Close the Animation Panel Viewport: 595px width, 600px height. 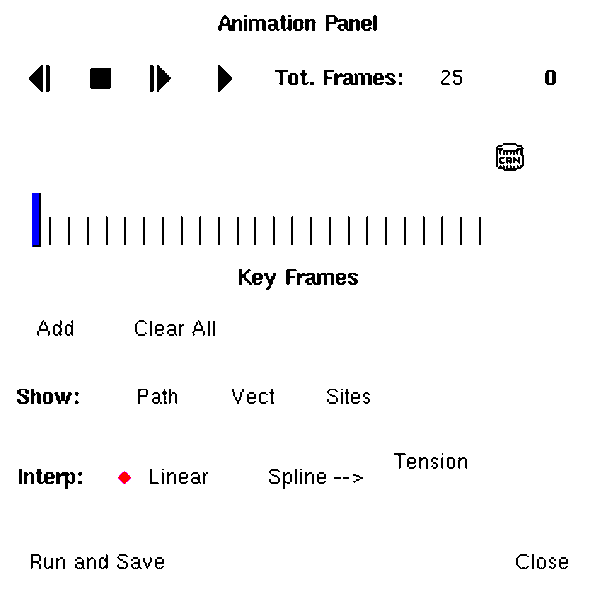point(542,562)
